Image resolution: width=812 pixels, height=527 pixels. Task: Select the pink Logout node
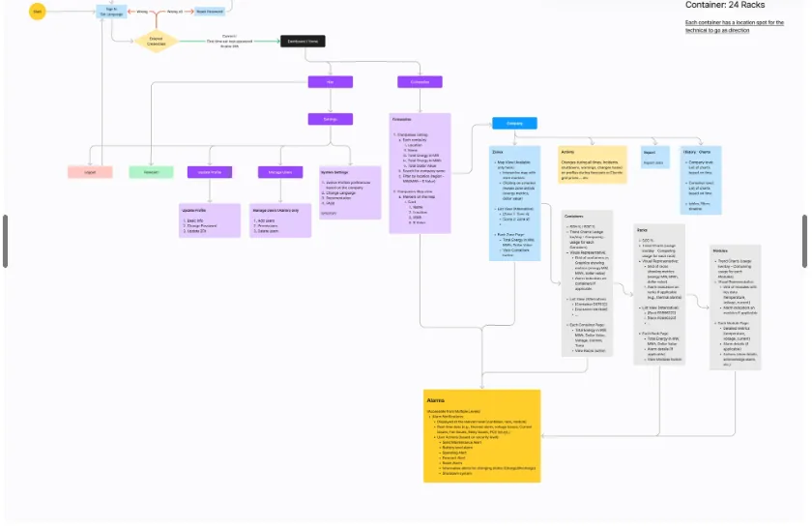click(x=90, y=172)
